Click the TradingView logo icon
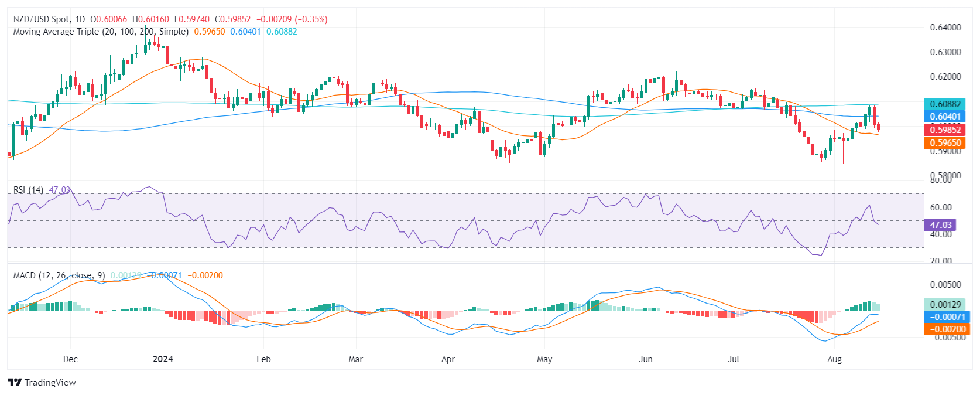 point(15,382)
